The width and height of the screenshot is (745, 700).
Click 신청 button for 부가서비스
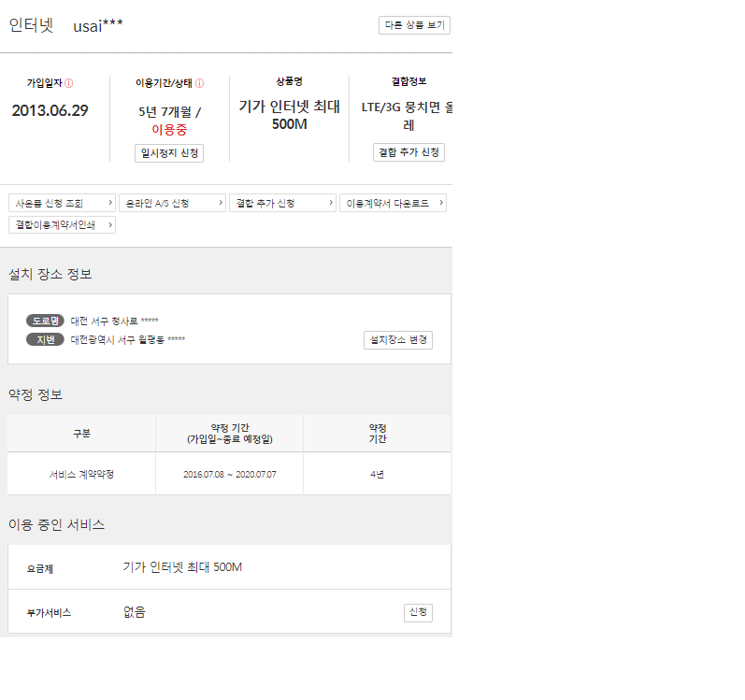[418, 612]
